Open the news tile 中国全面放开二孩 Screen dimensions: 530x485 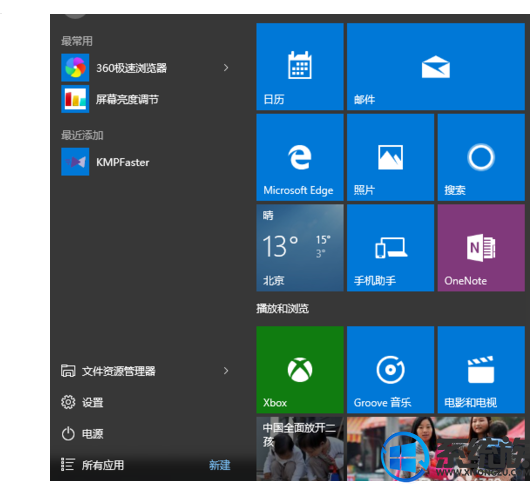tap(300, 448)
